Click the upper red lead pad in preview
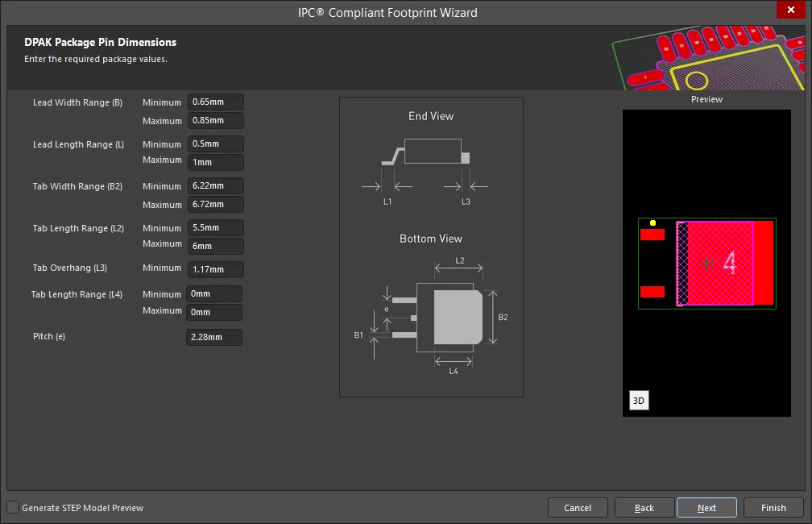Viewport: 812px width, 524px height. (x=652, y=235)
